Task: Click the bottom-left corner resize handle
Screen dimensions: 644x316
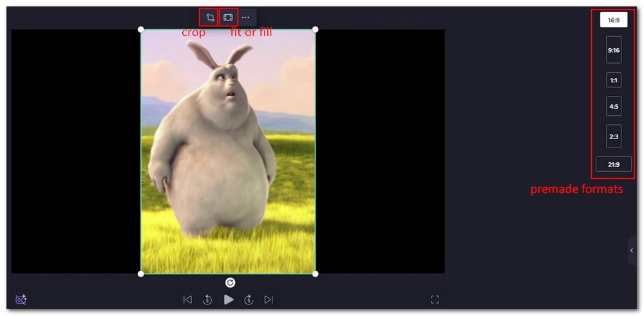Action: pos(141,274)
